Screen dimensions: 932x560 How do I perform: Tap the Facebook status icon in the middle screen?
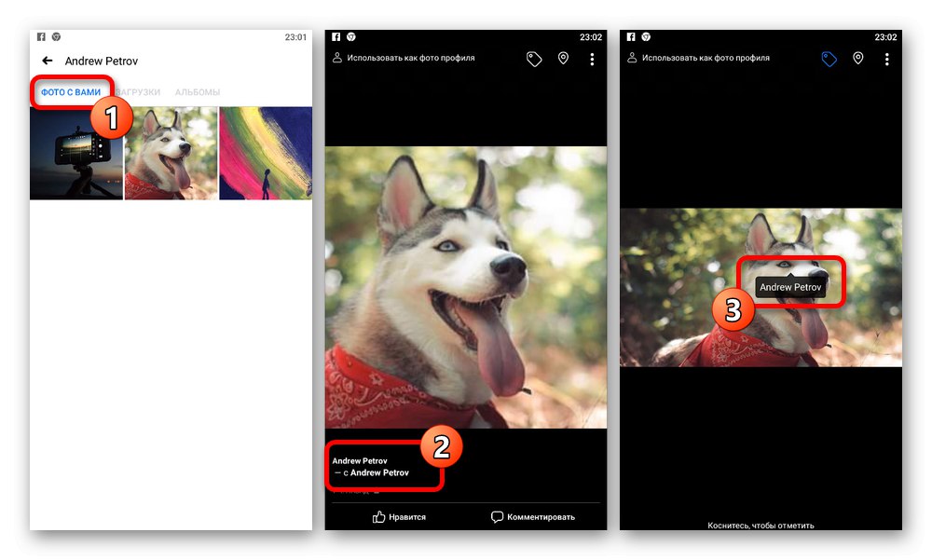coord(336,37)
